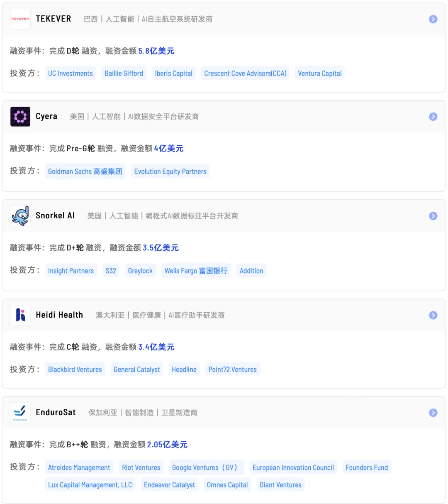
Task: Open the Blackbird Ventures investor tag
Action: click(x=75, y=369)
